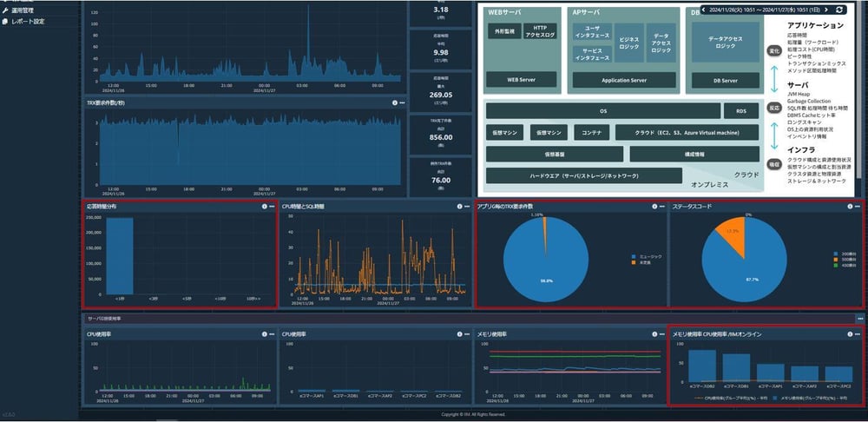Show info for メモリ使用率 CPU使用率/IIMオンライン panel
The width and height of the screenshot is (868, 422).
[x=850, y=334]
